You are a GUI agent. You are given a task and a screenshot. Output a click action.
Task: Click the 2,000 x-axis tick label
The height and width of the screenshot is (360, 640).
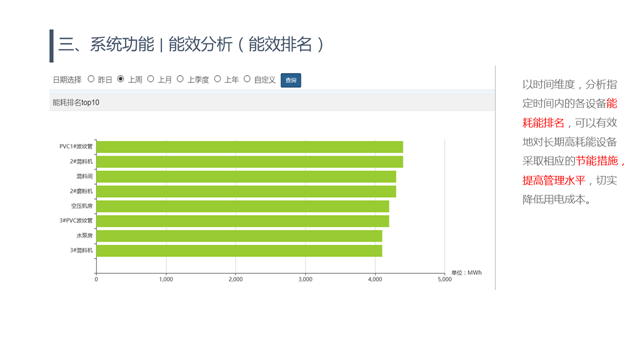tap(236, 279)
